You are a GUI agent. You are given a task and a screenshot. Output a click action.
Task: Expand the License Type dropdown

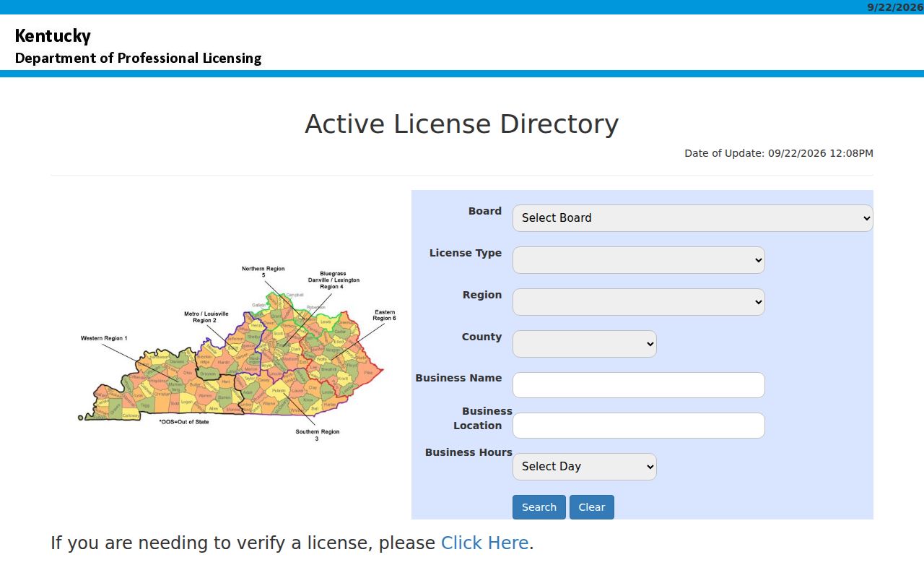(638, 260)
